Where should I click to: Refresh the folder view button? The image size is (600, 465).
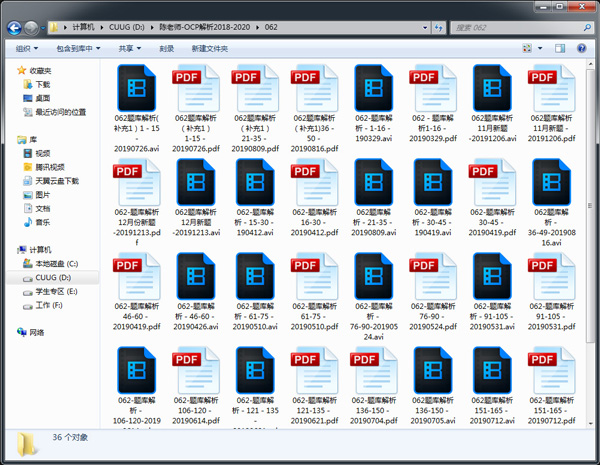[439, 28]
